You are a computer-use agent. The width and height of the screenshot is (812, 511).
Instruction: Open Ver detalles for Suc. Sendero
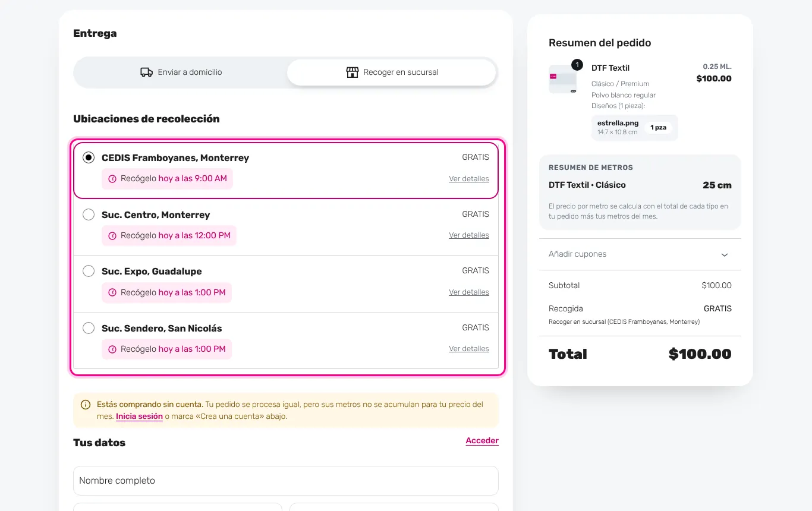point(469,349)
